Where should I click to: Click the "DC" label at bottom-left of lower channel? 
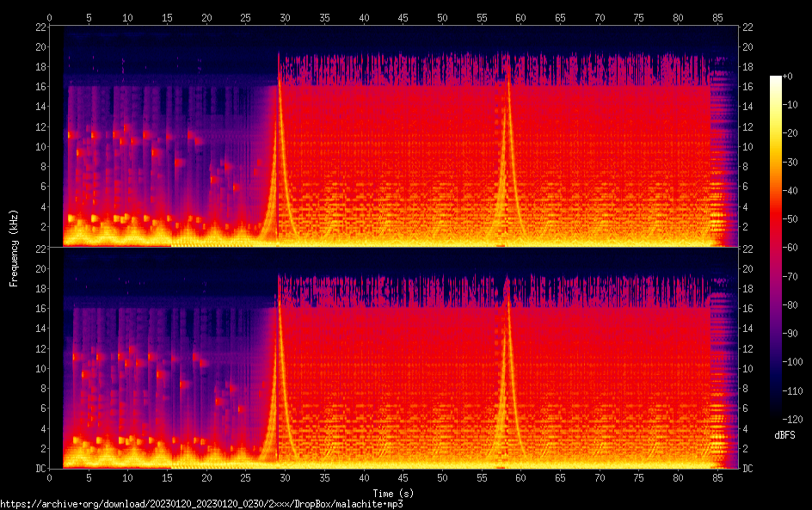pyautogui.click(x=39, y=469)
